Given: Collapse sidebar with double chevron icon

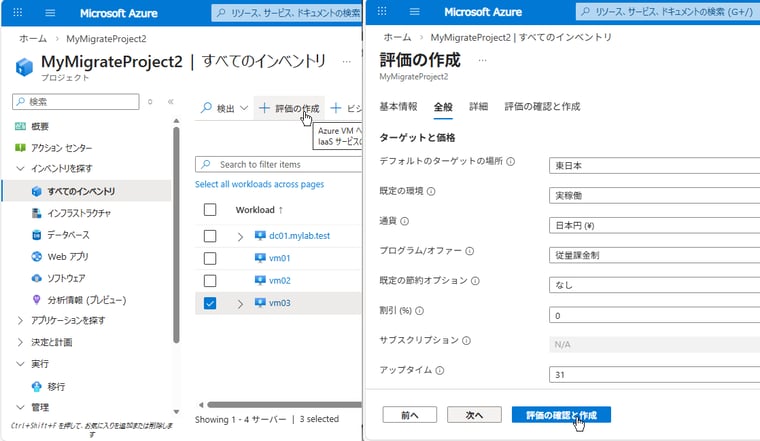Looking at the screenshot, I should [x=171, y=102].
